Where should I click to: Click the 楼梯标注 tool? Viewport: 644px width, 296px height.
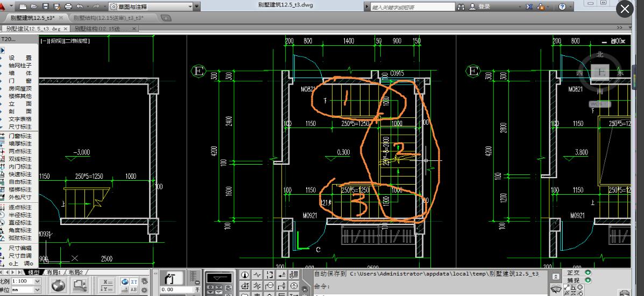(x=20, y=189)
